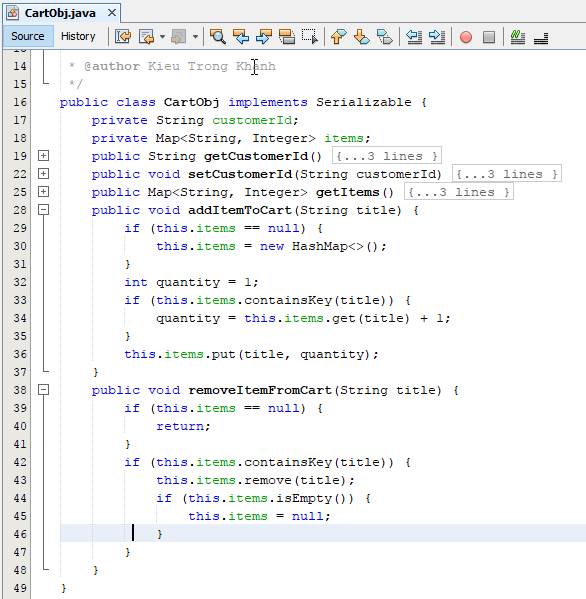This screenshot has height=599, width=586.
Task: Click the Find Selection magnifier icon
Action: click(x=218, y=37)
